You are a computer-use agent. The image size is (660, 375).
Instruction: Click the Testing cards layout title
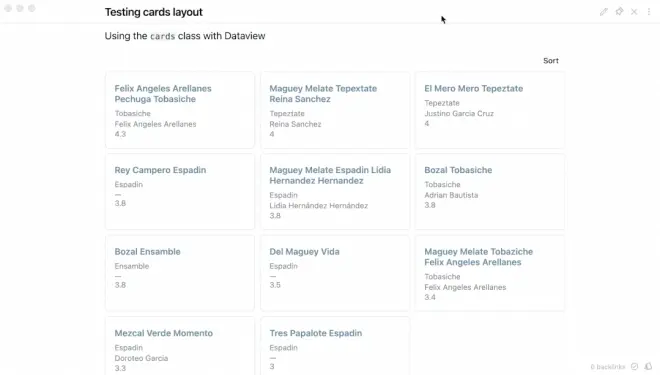point(154,12)
